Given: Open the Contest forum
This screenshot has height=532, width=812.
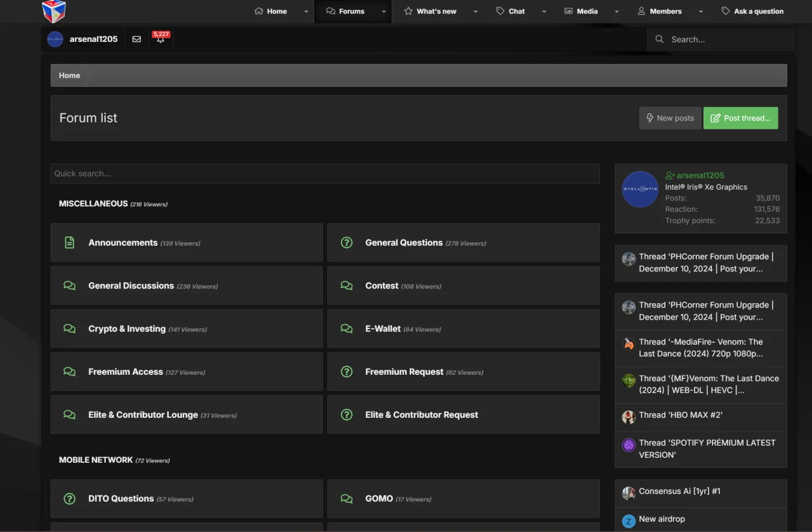Looking at the screenshot, I should 382,286.
